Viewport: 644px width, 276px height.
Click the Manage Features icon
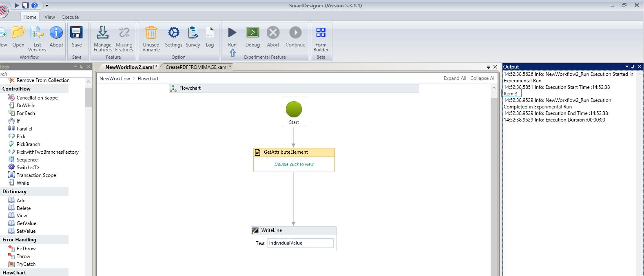(x=102, y=33)
